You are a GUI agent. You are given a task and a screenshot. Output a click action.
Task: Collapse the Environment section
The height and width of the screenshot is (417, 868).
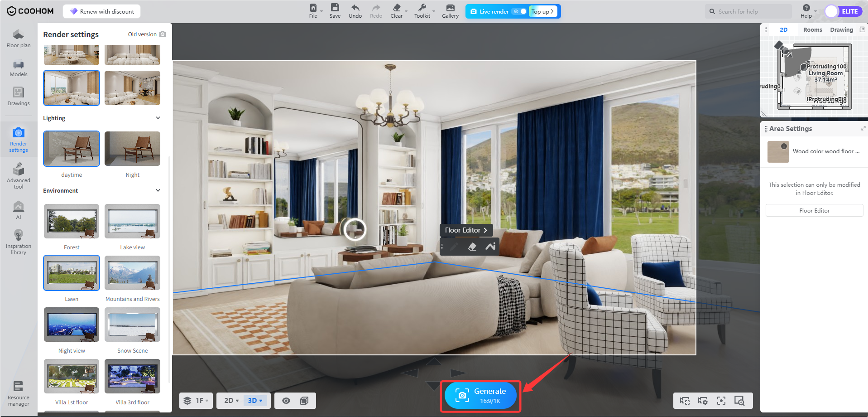[158, 190]
